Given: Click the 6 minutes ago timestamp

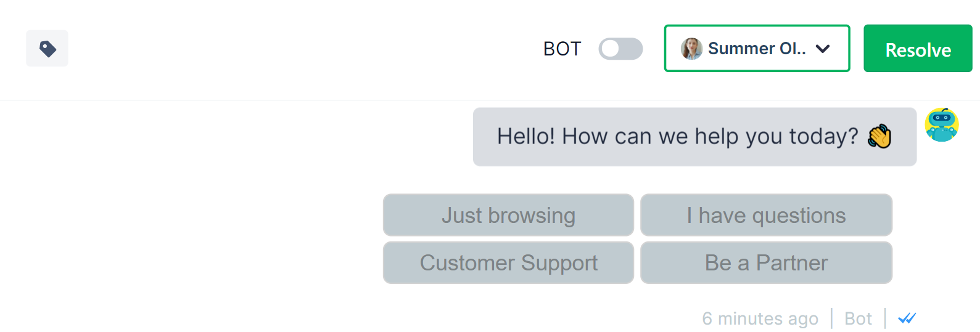Looking at the screenshot, I should pos(760,318).
